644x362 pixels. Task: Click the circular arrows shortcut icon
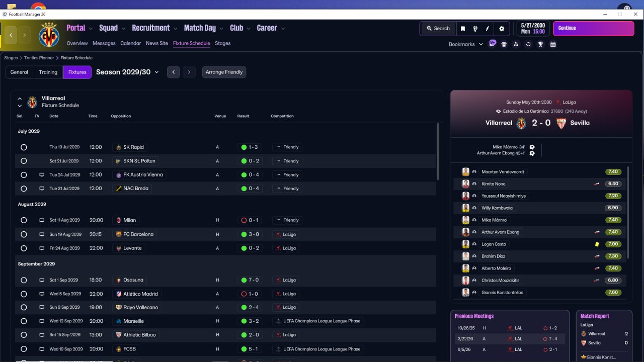click(x=528, y=44)
